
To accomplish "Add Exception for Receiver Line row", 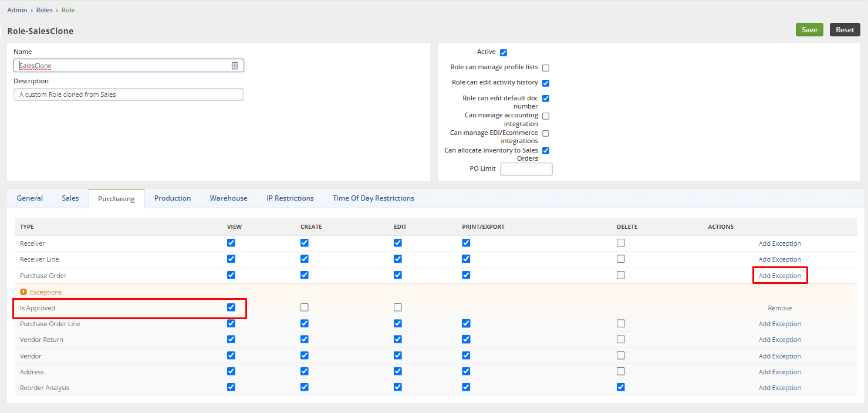I will tap(779, 259).
